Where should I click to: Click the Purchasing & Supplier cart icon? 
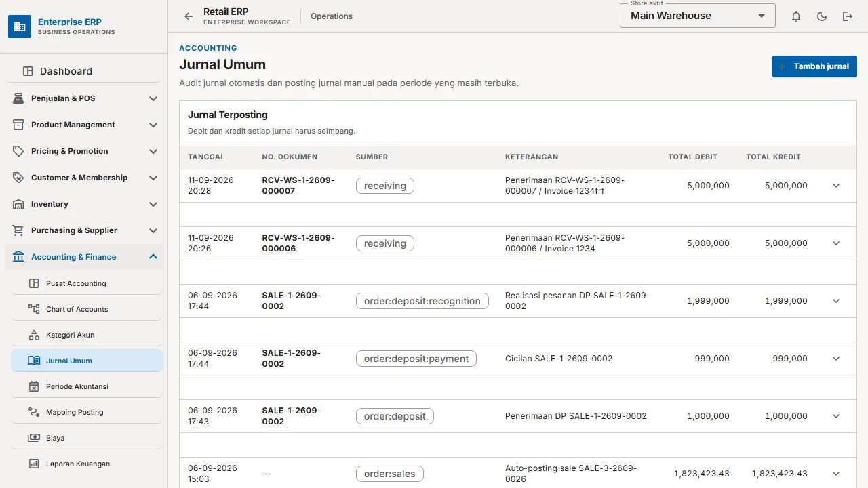(18, 230)
